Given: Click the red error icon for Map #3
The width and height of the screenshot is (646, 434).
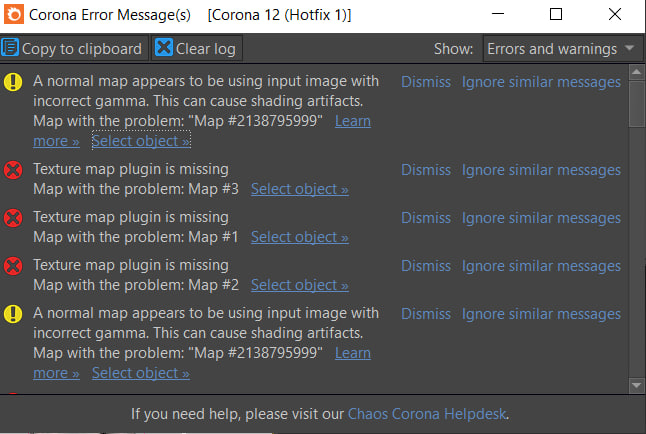Looking at the screenshot, I should [x=13, y=171].
